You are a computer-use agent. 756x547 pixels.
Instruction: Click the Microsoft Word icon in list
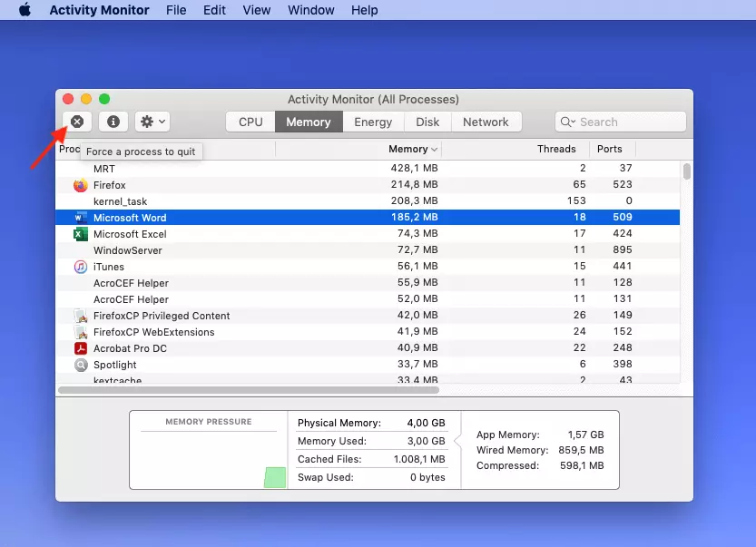[x=81, y=218]
